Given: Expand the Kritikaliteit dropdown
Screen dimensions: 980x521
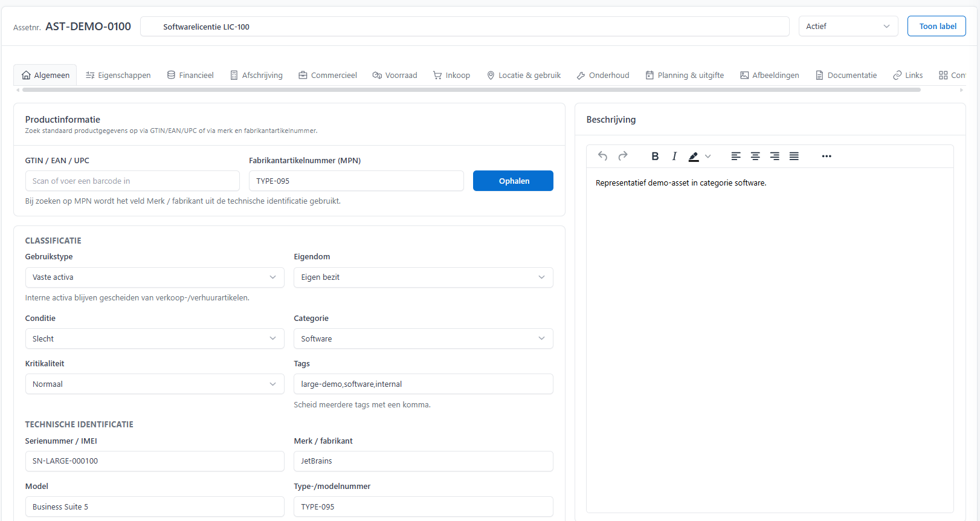Looking at the screenshot, I should coord(155,384).
